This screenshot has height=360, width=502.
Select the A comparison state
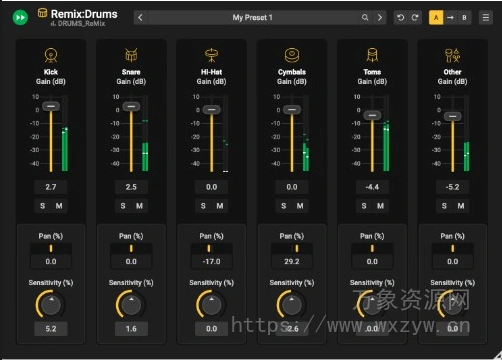436,17
